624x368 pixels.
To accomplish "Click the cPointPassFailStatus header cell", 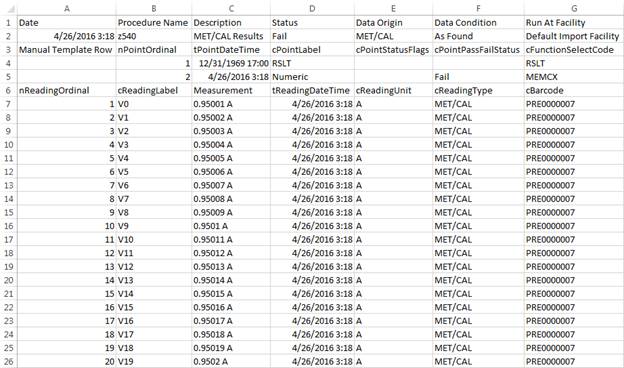I will click(x=478, y=50).
